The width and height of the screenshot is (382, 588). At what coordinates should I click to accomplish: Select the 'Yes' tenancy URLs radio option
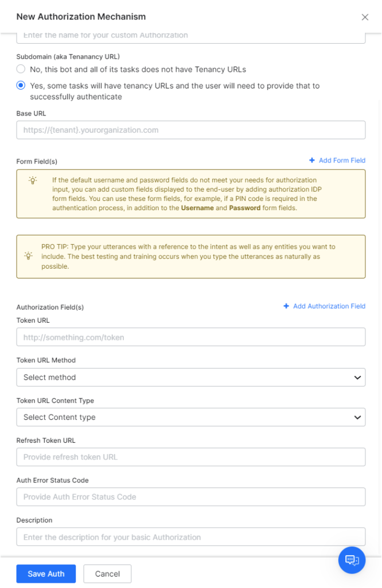coord(21,86)
